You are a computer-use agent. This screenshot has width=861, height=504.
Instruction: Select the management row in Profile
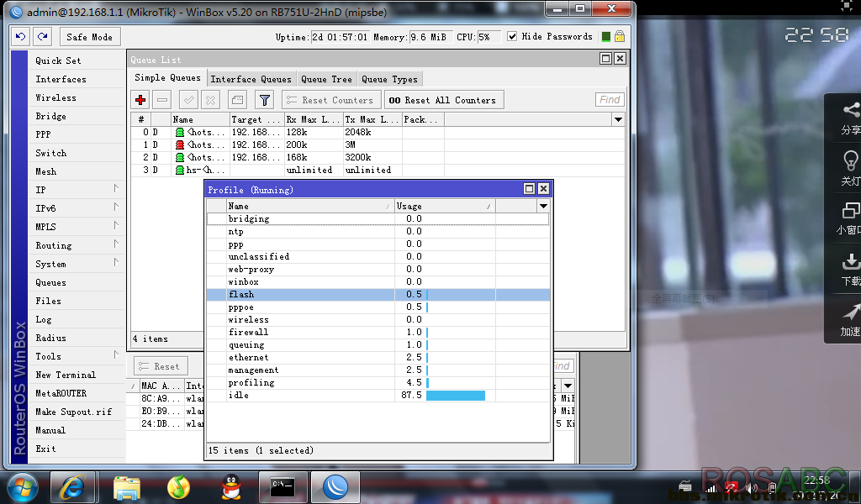(x=378, y=370)
